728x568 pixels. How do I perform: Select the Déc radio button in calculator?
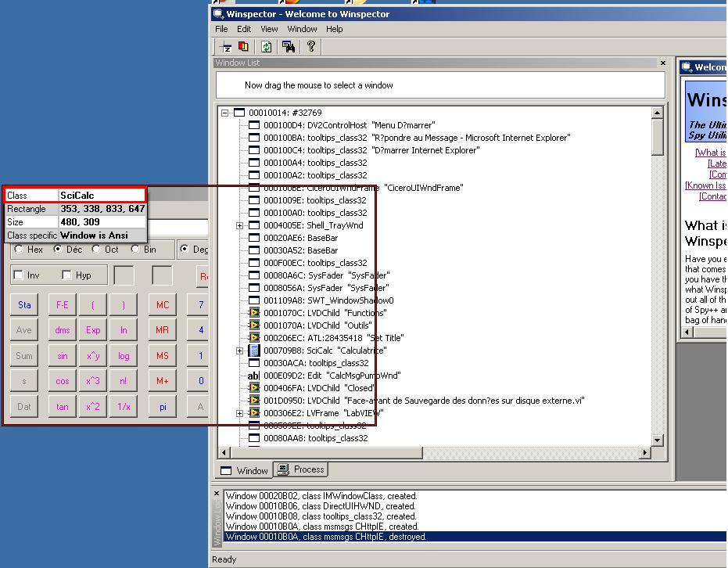58,249
